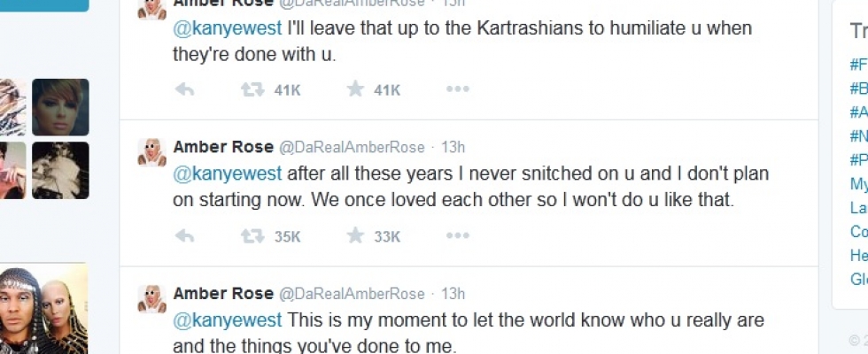Click @DaRealAmberRose handle on "This is my moment" tweet

(x=352, y=294)
